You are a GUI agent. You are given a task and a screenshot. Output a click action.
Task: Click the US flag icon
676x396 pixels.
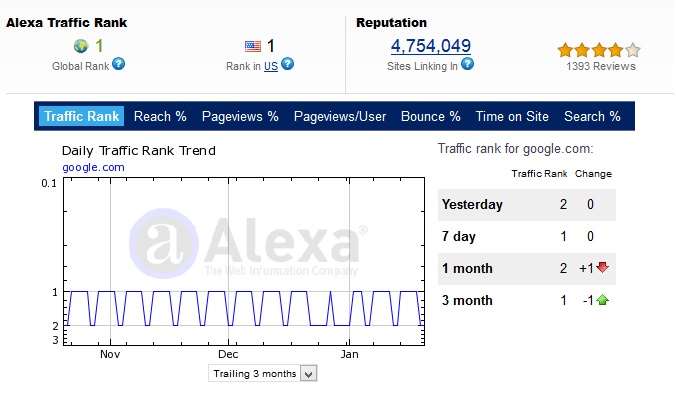(x=253, y=46)
